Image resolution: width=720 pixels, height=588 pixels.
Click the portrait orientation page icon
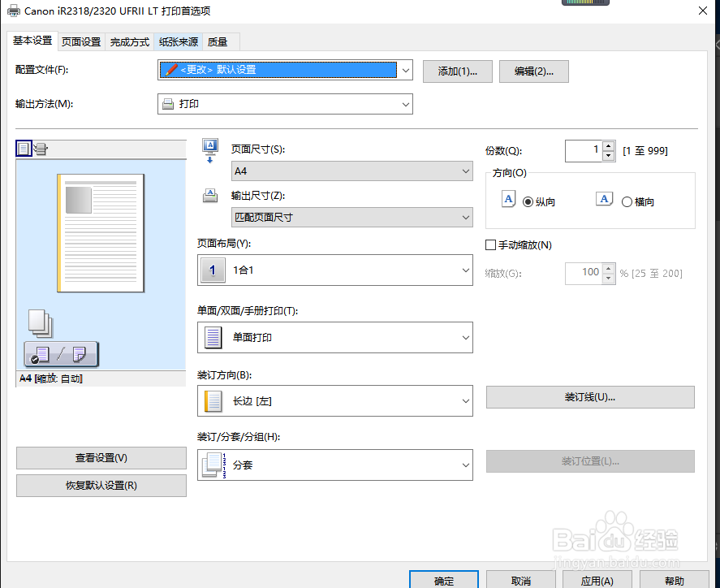click(508, 200)
